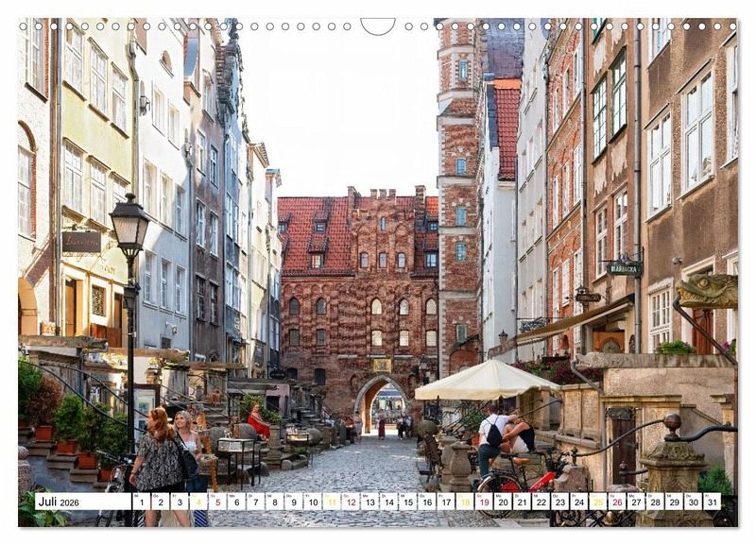Choose the yellow Saturday cell 25
Screen dimensions: 756x545
598,502
